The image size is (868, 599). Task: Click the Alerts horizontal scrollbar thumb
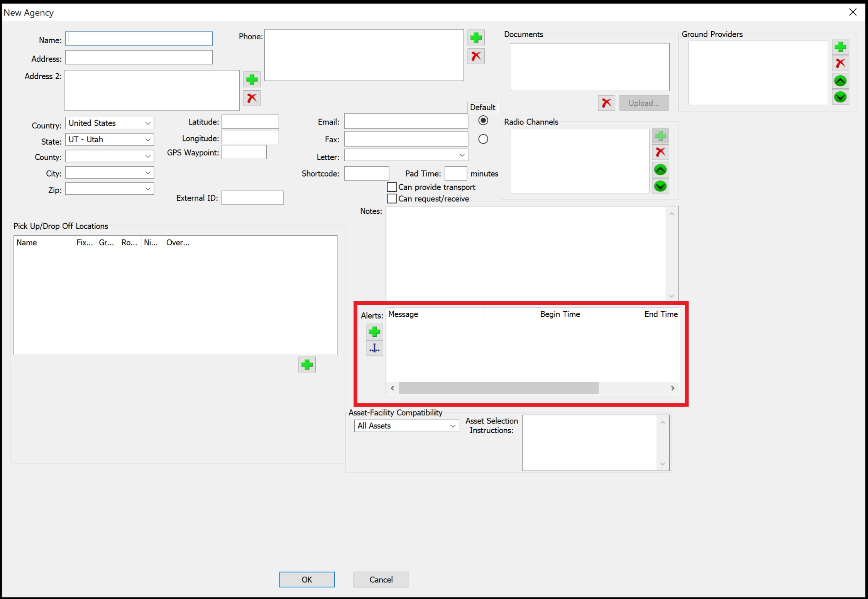pyautogui.click(x=498, y=388)
